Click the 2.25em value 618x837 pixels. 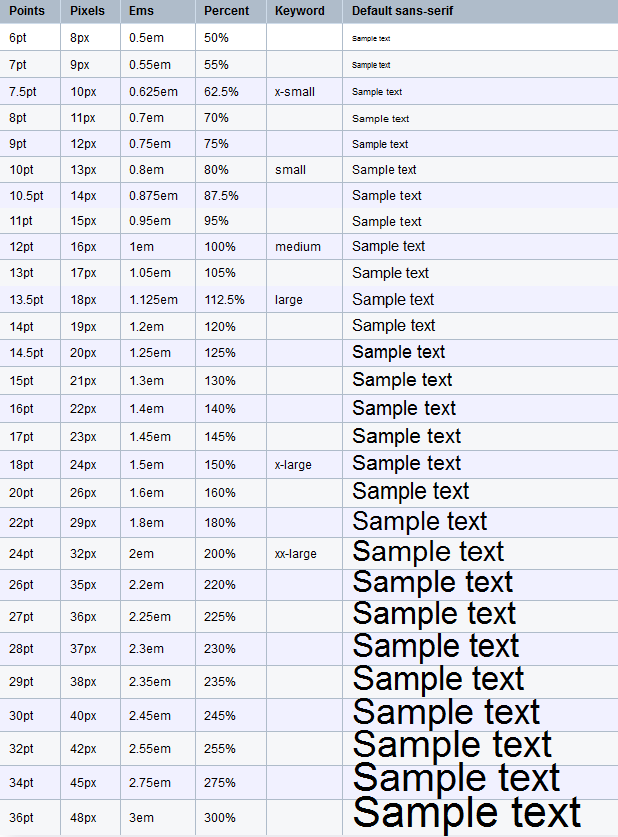point(150,617)
